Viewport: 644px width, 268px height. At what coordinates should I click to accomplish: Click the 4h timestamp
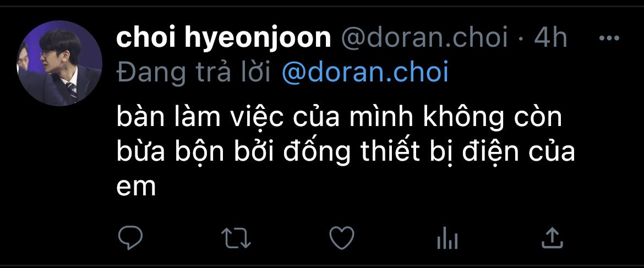550,38
